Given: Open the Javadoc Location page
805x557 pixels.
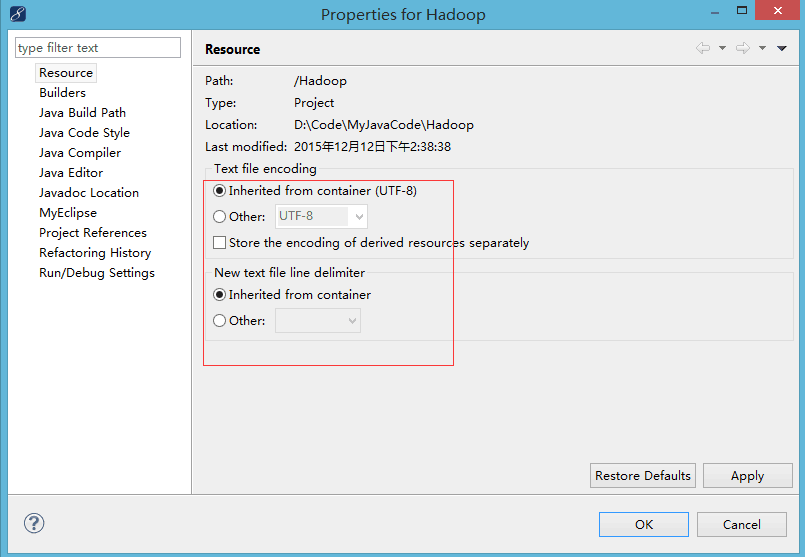Looking at the screenshot, I should pyautogui.click(x=89, y=193).
